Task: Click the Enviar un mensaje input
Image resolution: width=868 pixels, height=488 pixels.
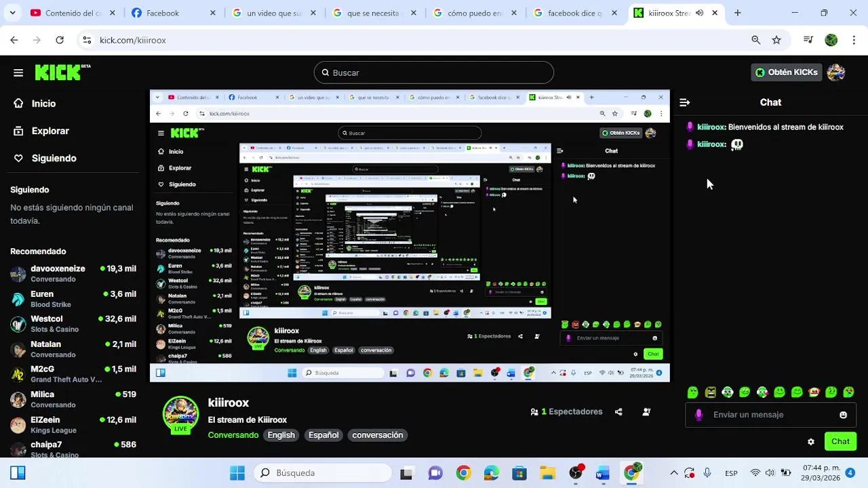Action: click(x=770, y=415)
